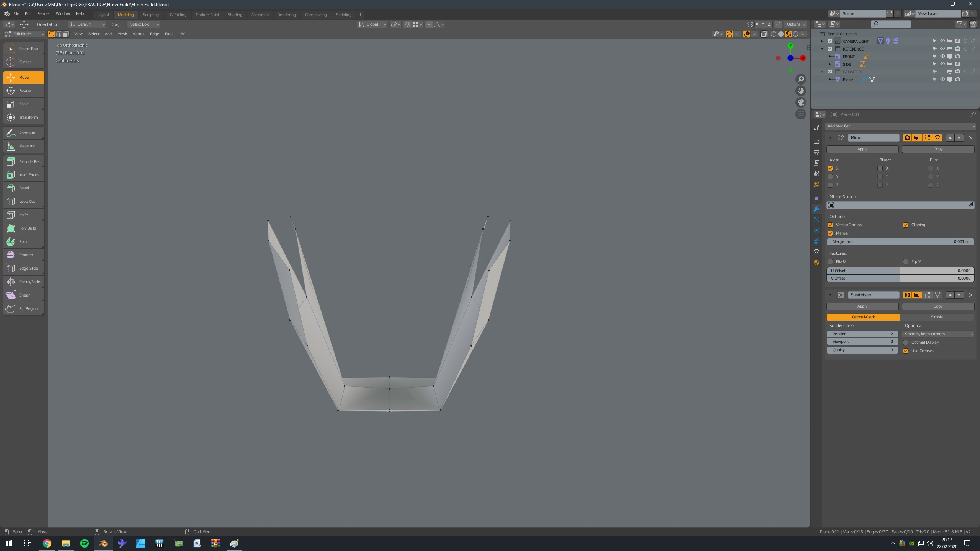
Task: Select the Shear tool
Action: (x=24, y=295)
